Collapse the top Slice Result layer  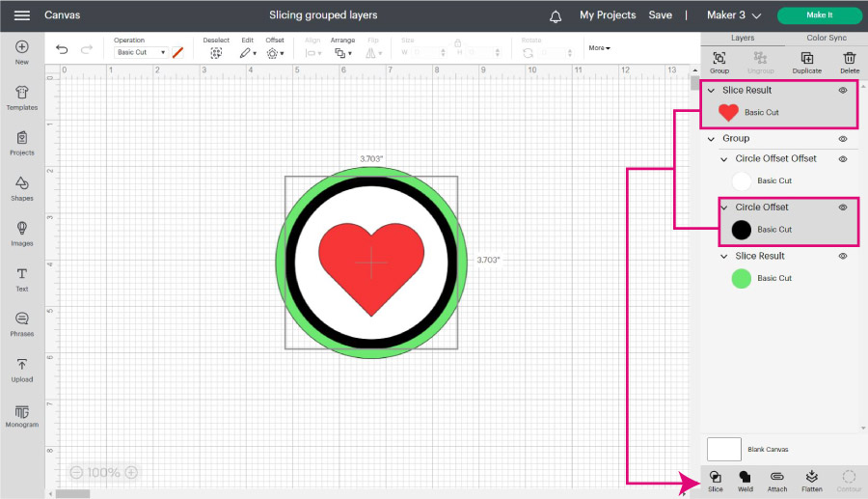[712, 91]
